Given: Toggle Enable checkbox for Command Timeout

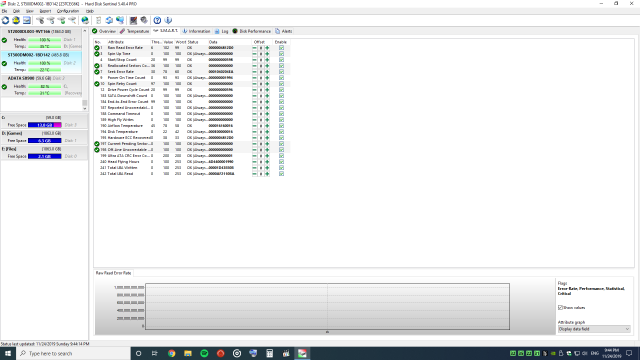Looking at the screenshot, I should click(281, 114).
